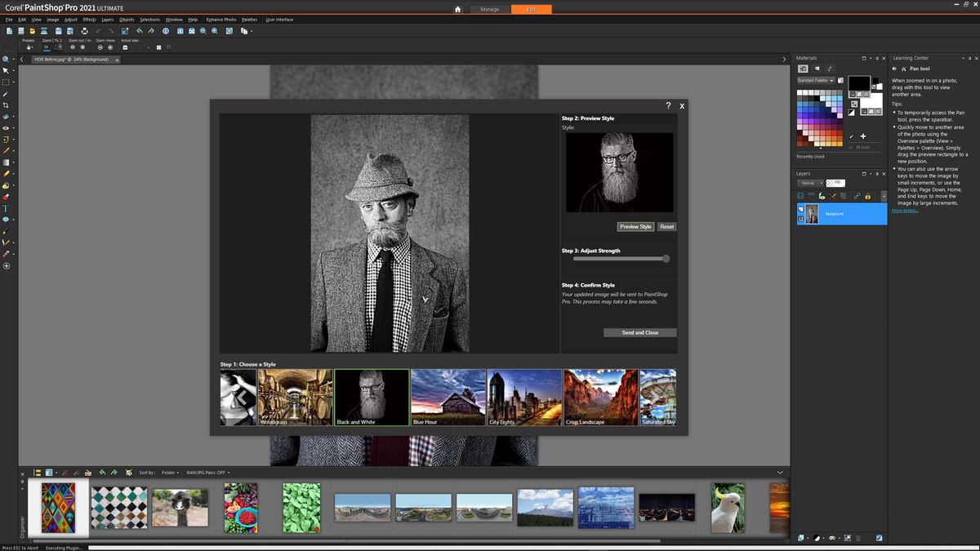Click the Preview Style button

coord(635,226)
